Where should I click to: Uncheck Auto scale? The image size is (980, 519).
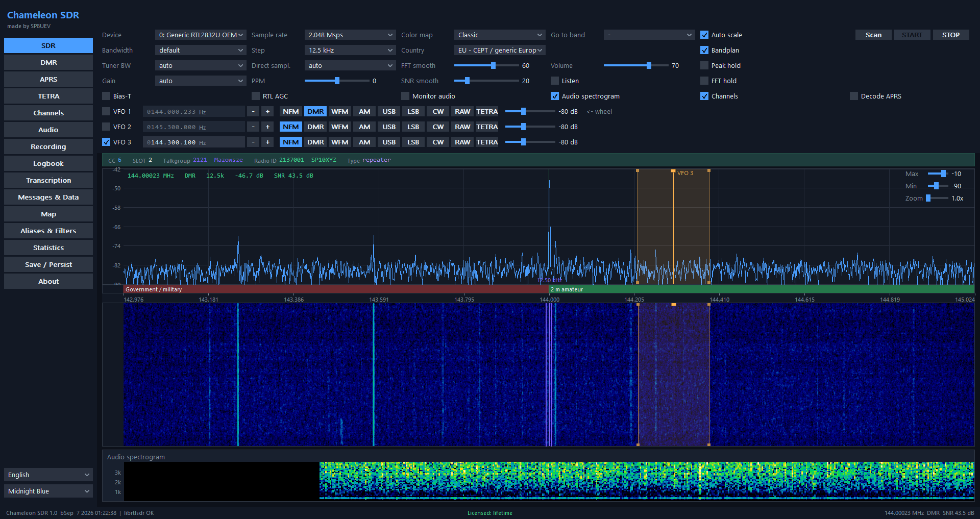click(704, 35)
